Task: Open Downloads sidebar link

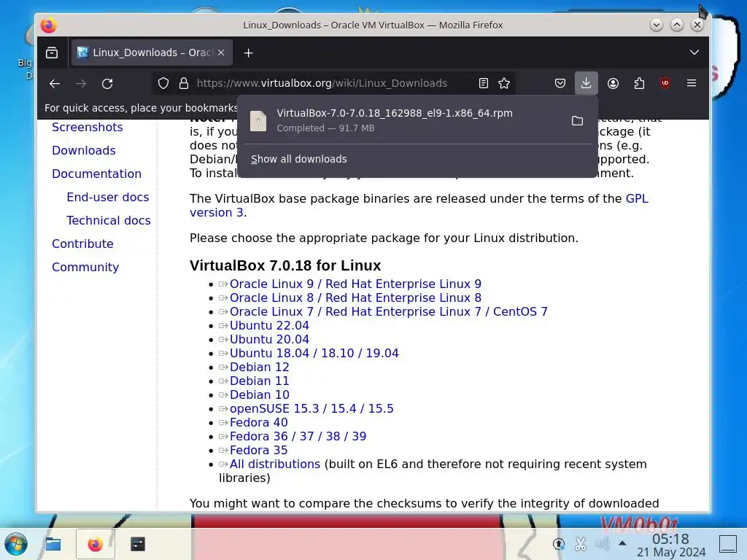Action: coord(84,150)
